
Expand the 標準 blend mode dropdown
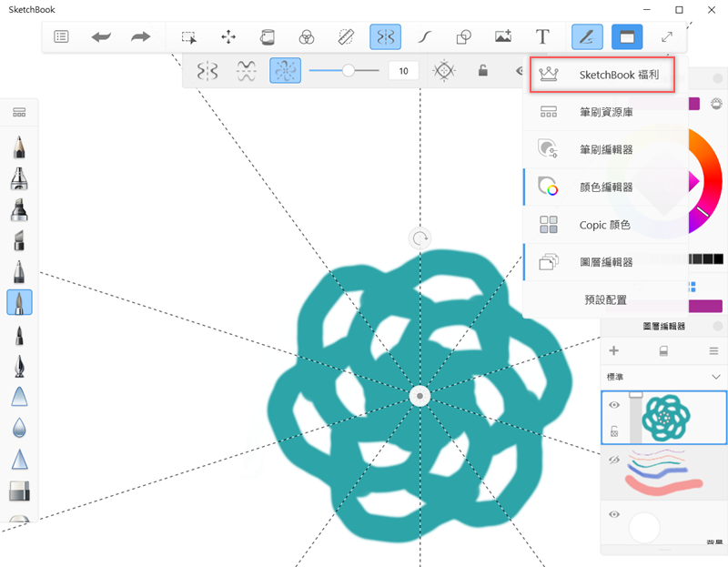click(x=715, y=376)
